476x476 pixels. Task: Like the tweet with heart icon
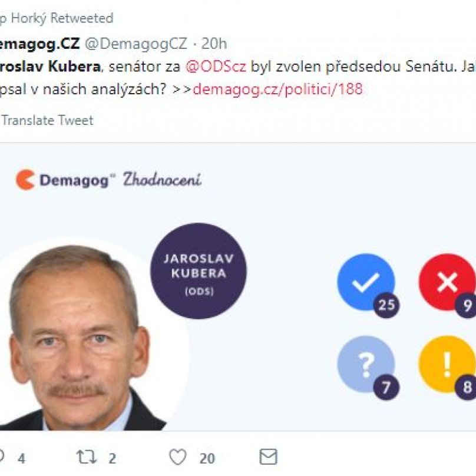pyautogui.click(x=177, y=457)
